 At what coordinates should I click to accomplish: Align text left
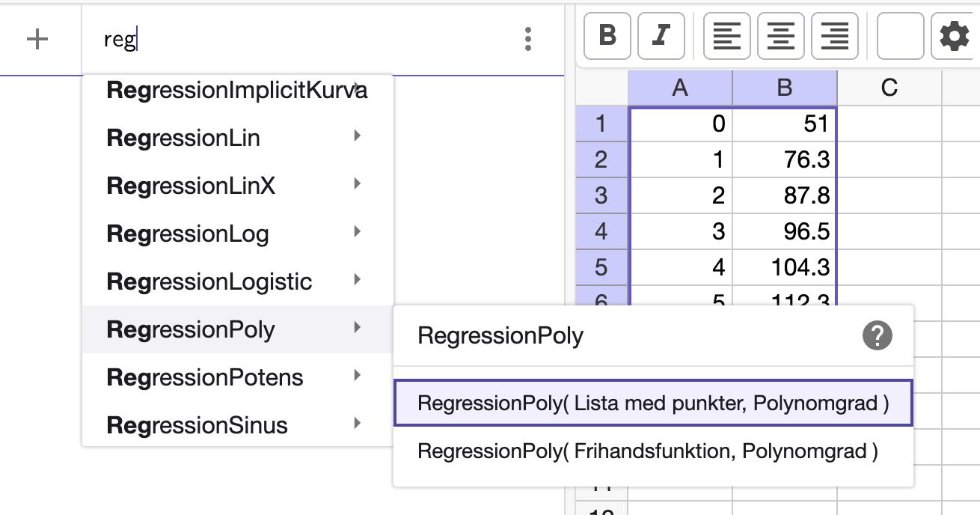pyautogui.click(x=726, y=35)
